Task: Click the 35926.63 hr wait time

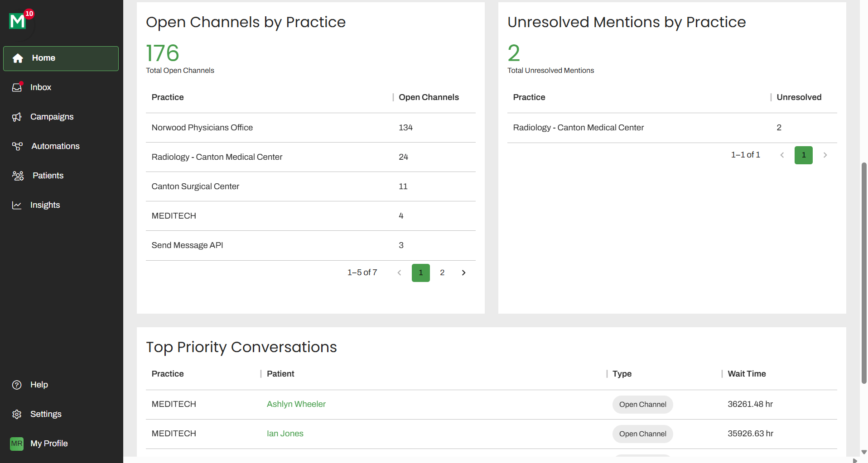Action: coord(750,434)
